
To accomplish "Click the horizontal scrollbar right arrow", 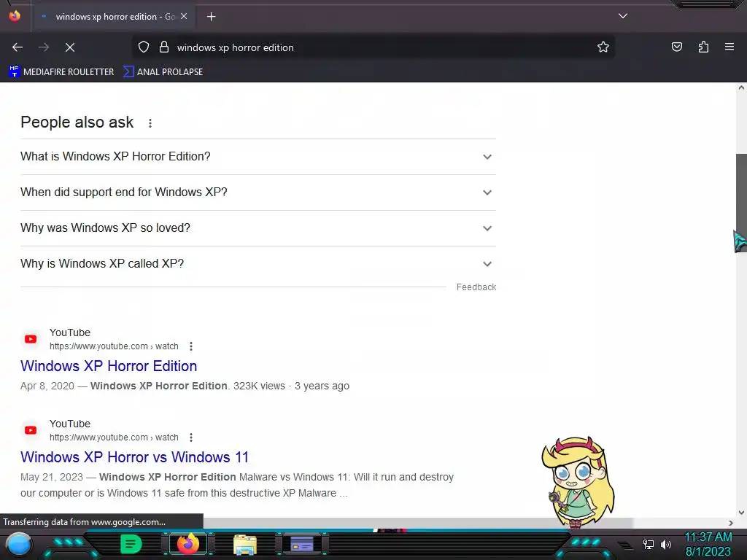I will [731, 523].
